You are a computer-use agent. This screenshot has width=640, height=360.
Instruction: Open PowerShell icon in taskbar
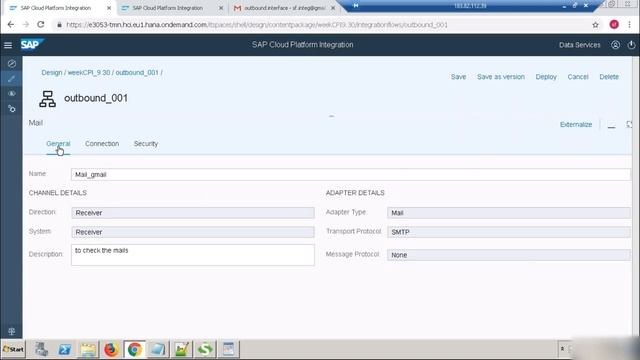64,349
